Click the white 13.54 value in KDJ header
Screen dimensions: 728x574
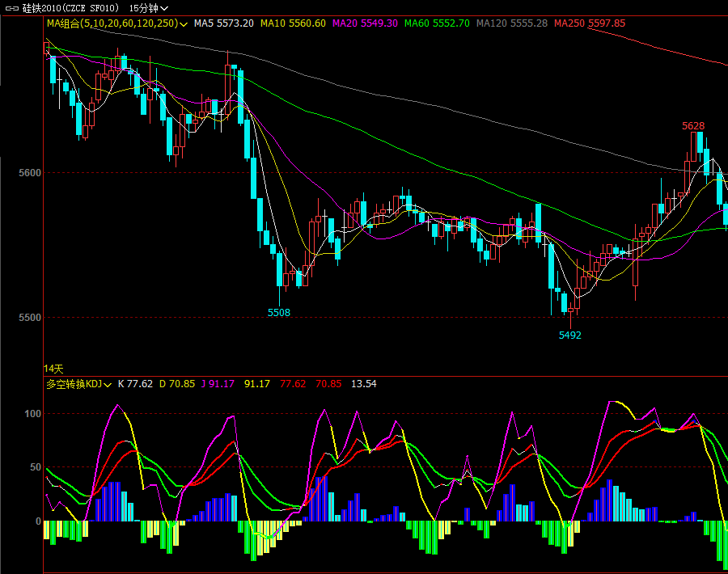[363, 384]
